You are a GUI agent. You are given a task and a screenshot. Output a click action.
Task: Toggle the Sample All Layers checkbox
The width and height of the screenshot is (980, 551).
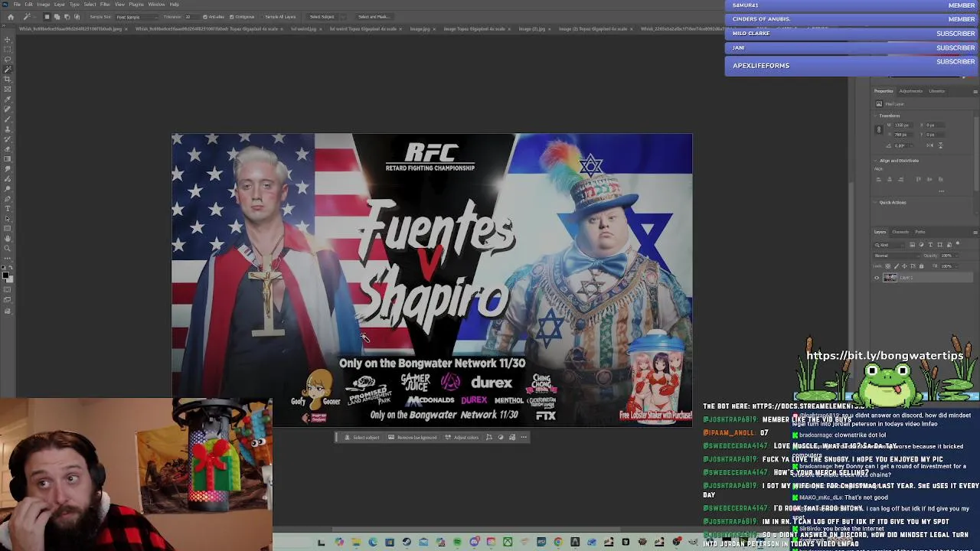click(x=262, y=16)
